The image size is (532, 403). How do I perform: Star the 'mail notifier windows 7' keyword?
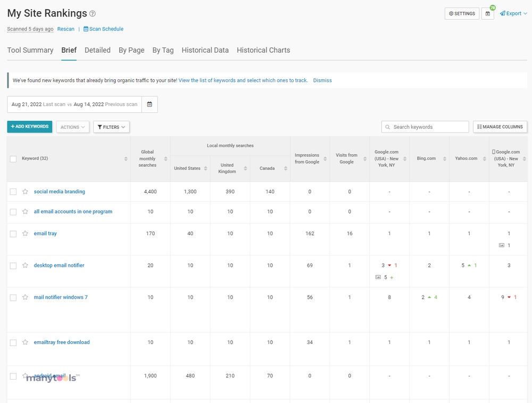pos(25,297)
